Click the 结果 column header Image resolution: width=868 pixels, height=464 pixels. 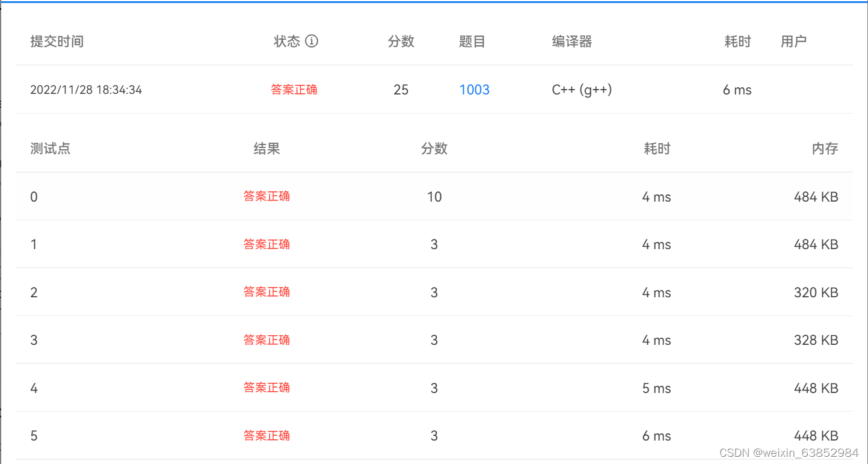266,148
